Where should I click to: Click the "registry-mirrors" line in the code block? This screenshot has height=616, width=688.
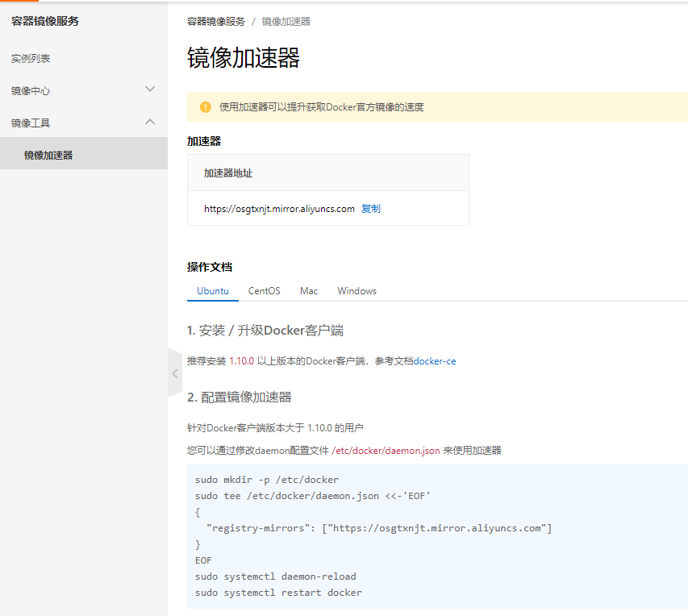pos(379,528)
